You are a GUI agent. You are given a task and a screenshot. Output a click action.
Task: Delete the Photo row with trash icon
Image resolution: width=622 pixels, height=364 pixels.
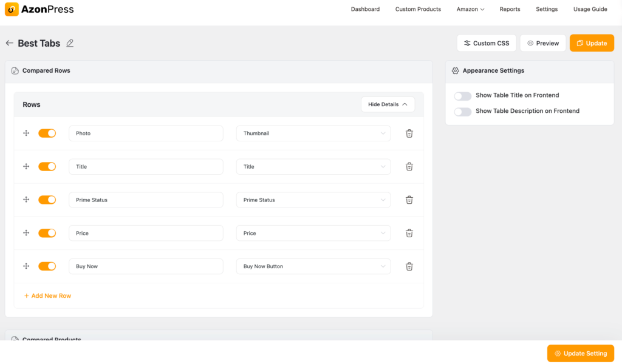[x=409, y=133]
